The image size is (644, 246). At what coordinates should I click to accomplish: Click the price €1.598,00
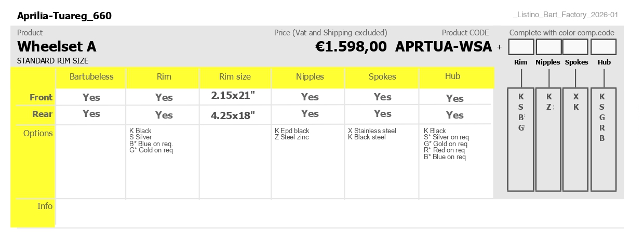pos(351,47)
